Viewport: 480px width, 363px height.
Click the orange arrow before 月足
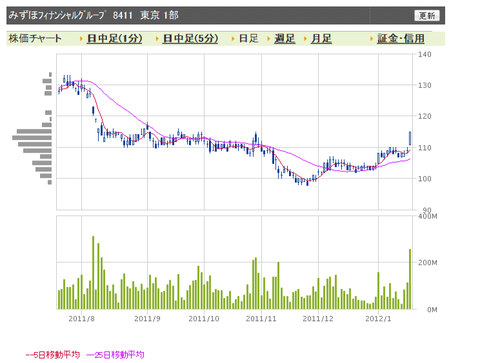pyautogui.click(x=305, y=39)
